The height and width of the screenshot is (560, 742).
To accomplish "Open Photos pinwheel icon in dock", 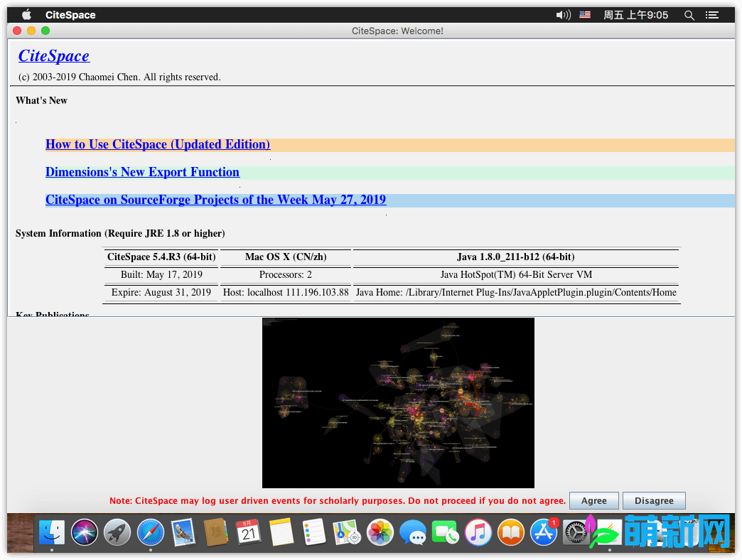I will (380, 532).
